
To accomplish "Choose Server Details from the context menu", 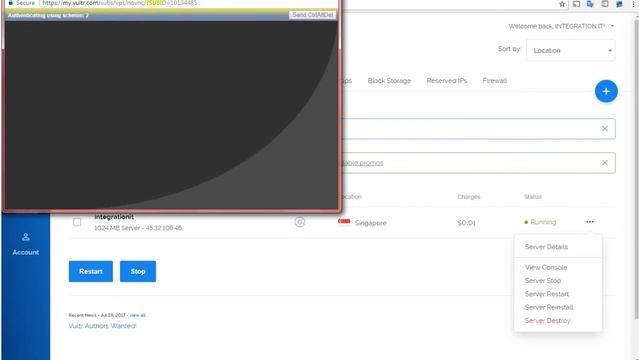I will [546, 247].
